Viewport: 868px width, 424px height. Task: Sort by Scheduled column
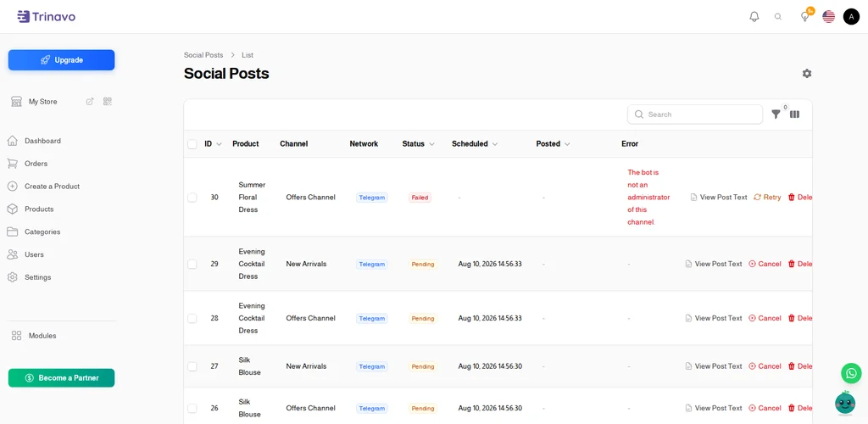(475, 143)
